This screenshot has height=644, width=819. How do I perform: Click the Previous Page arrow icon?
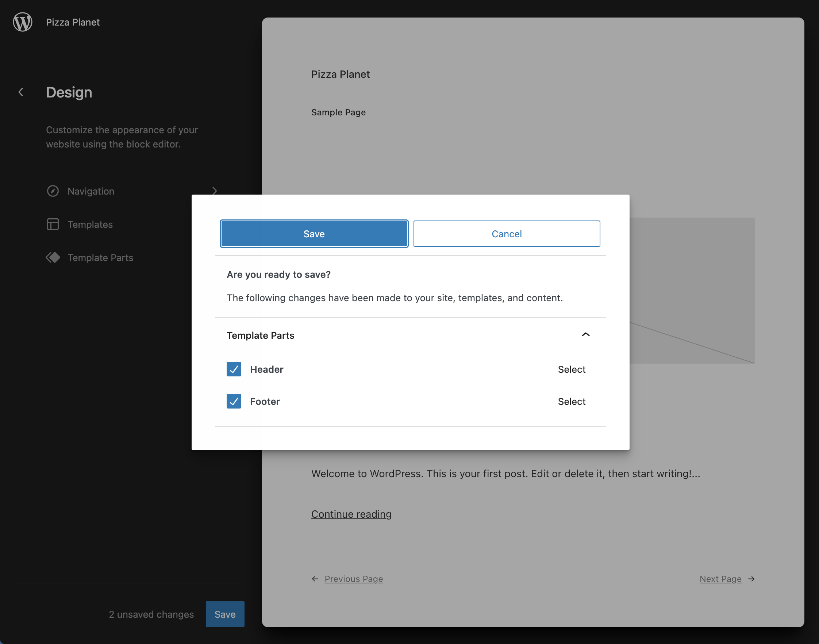(x=315, y=579)
